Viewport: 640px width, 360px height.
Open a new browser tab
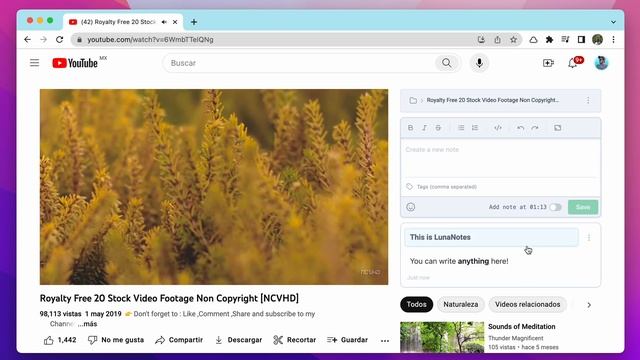point(194,22)
